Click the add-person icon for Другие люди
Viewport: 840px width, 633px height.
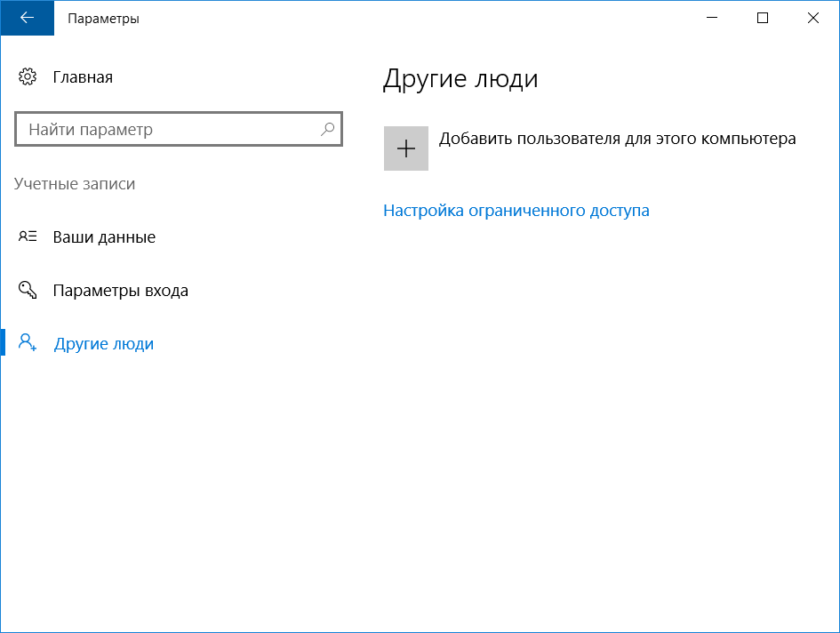tap(28, 343)
